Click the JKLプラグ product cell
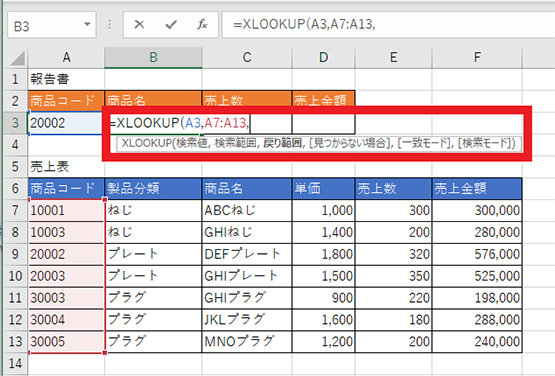555x376 pixels. click(247, 320)
